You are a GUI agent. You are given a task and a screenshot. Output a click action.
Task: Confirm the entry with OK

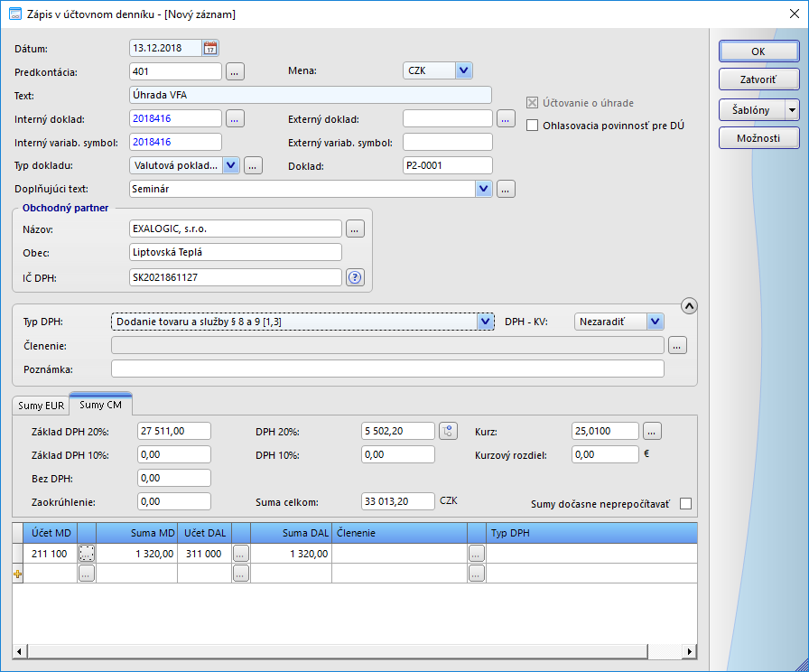click(759, 51)
